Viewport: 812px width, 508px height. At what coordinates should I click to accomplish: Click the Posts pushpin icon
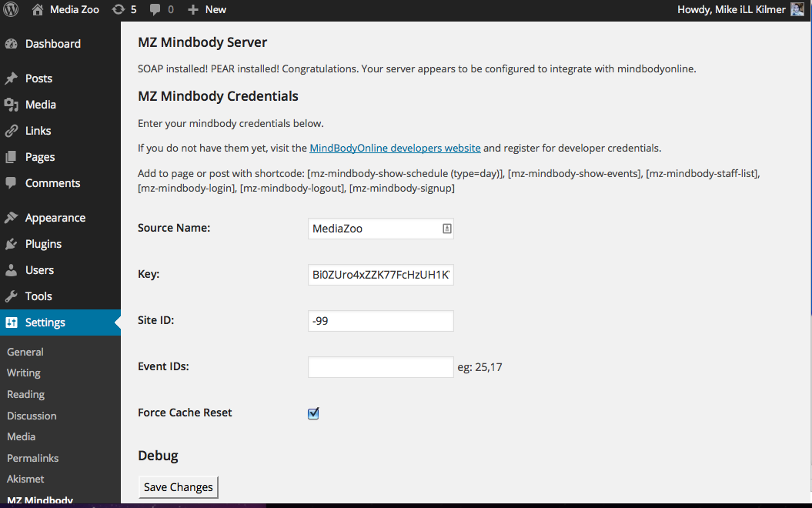pos(11,79)
